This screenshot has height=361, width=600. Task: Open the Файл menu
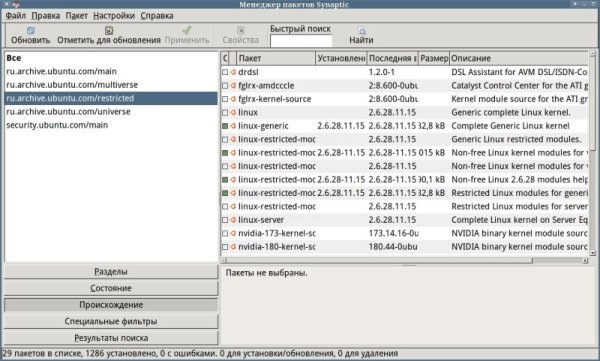click(16, 16)
